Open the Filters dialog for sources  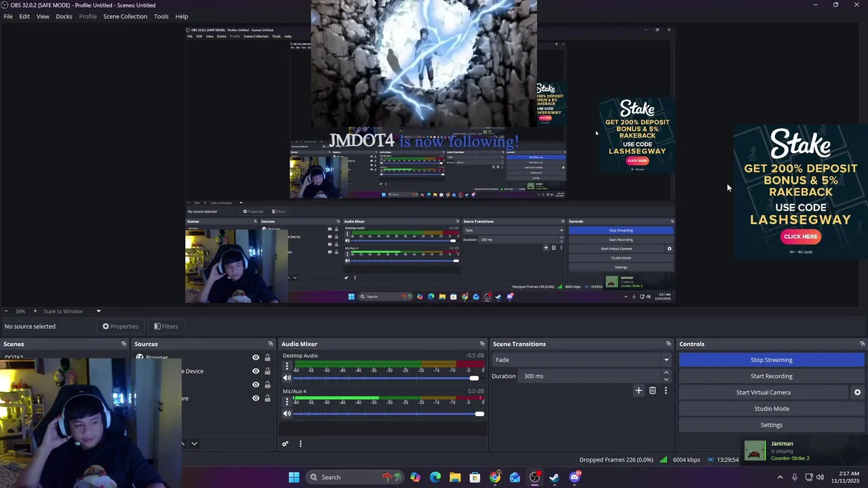tap(166, 326)
